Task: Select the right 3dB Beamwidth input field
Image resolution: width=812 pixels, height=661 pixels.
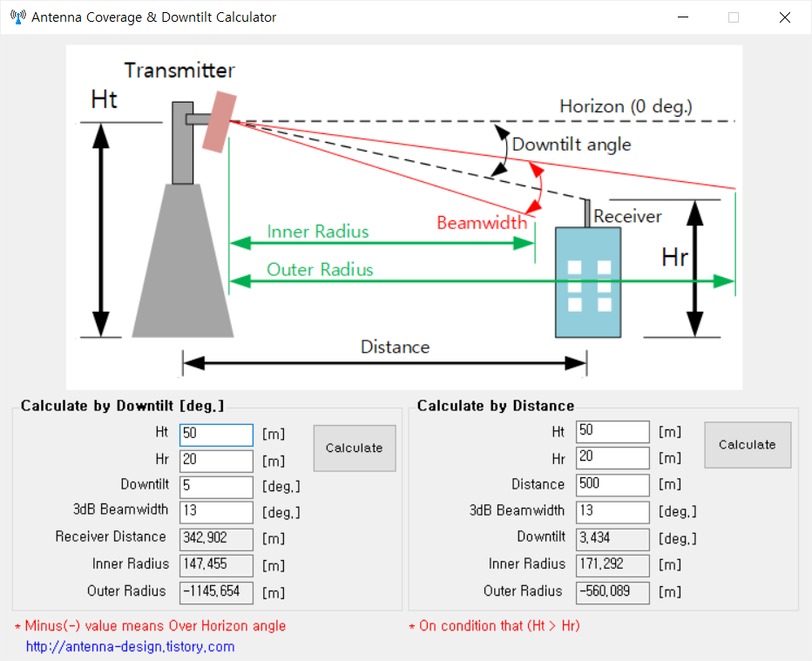Action: click(612, 512)
